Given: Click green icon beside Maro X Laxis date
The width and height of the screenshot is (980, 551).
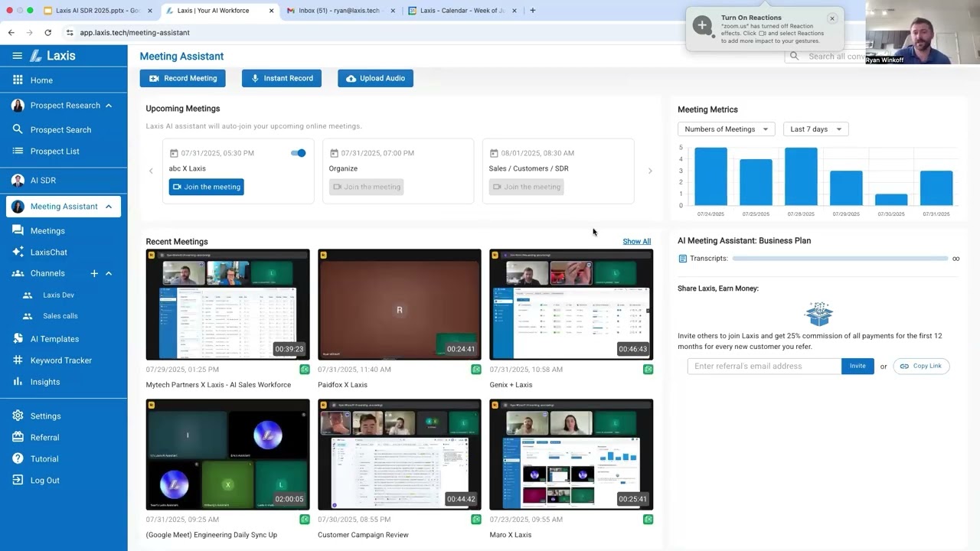Looking at the screenshot, I should click(x=648, y=520).
